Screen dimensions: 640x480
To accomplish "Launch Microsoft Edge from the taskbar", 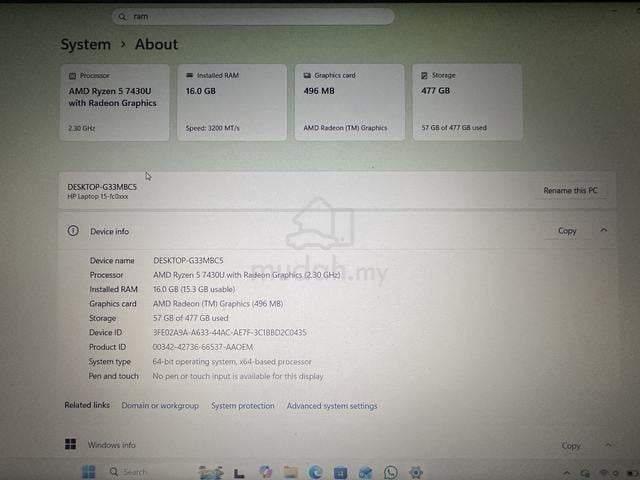I will click(x=315, y=472).
